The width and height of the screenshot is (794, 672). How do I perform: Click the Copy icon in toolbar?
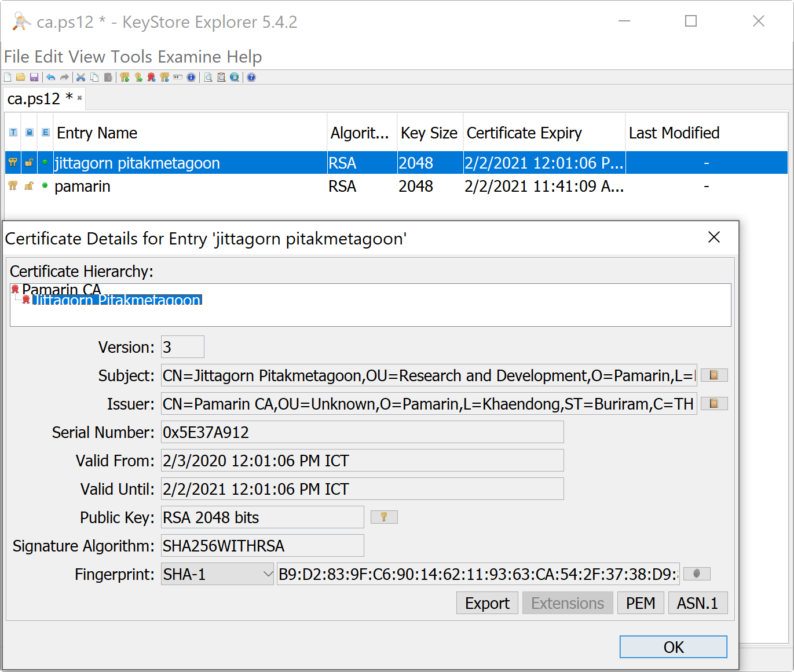94,77
